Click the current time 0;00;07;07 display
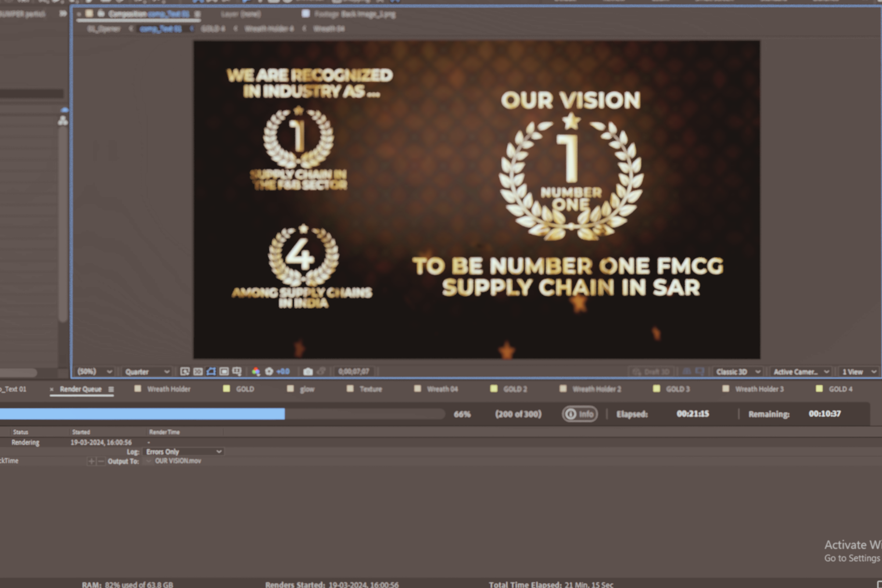Image resolution: width=882 pixels, height=588 pixels. click(353, 372)
